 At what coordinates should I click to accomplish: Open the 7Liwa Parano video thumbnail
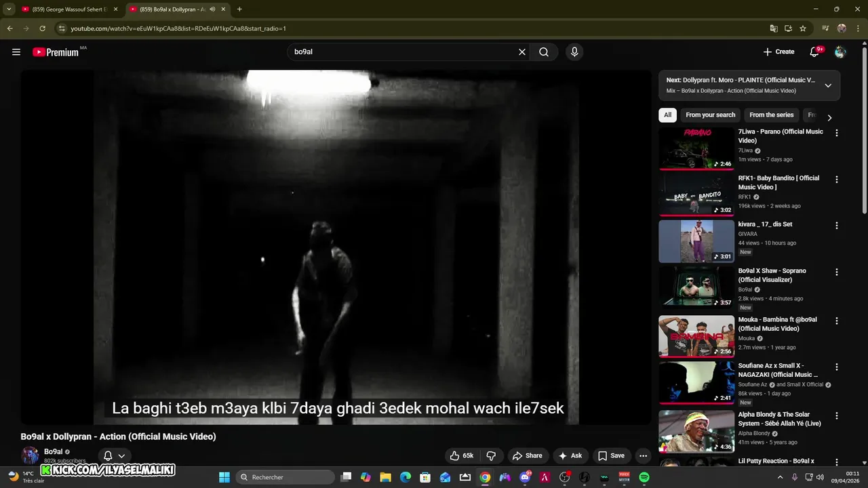tap(696, 148)
